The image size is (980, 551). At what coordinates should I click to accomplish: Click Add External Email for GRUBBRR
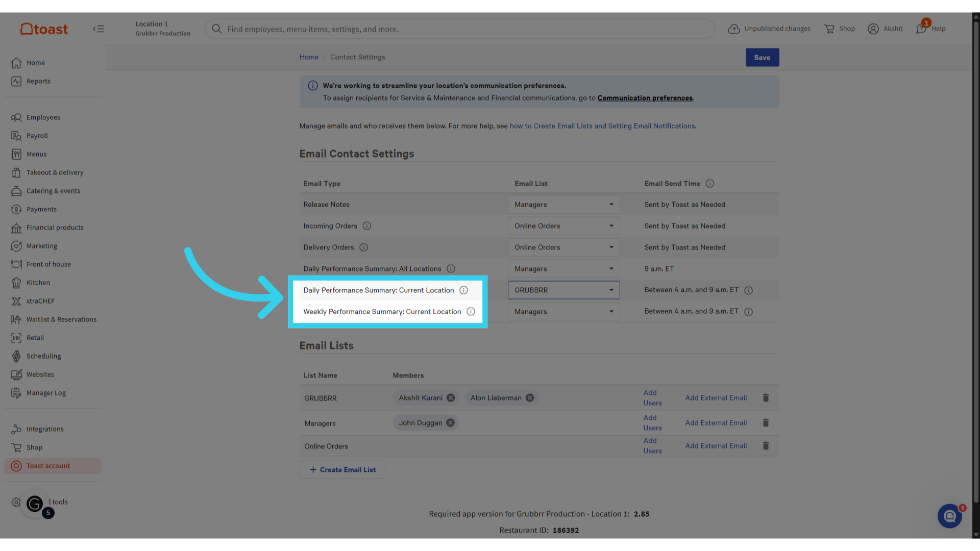716,398
